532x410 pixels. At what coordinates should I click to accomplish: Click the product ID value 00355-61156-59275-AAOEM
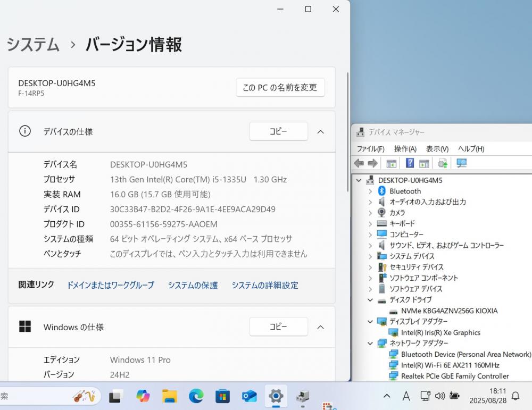tap(163, 224)
